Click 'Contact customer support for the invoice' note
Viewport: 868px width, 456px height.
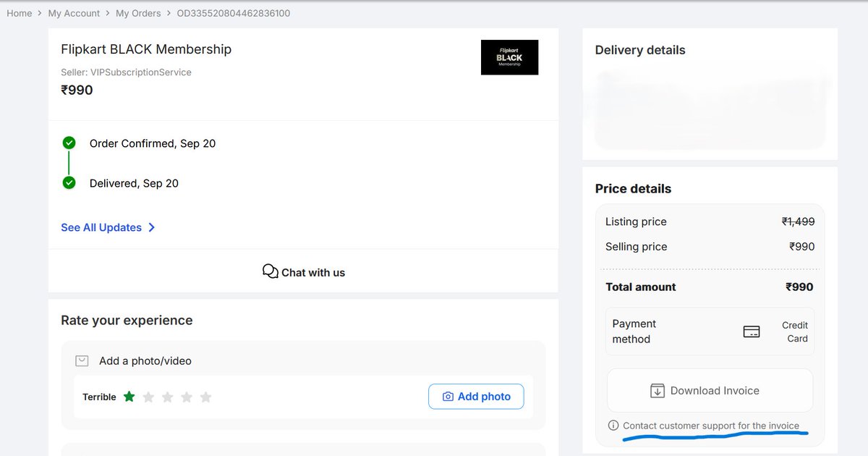711,426
